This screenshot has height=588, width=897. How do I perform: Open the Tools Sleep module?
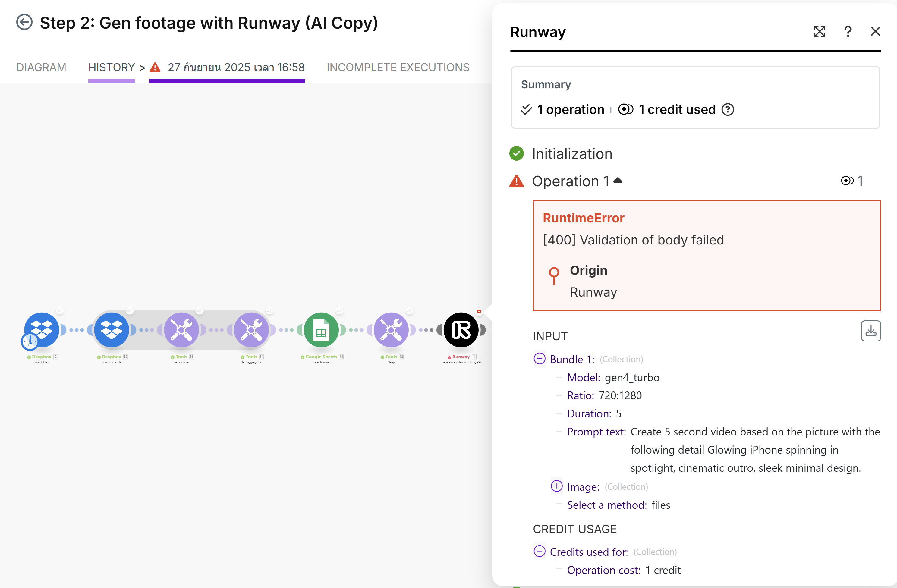(x=391, y=330)
